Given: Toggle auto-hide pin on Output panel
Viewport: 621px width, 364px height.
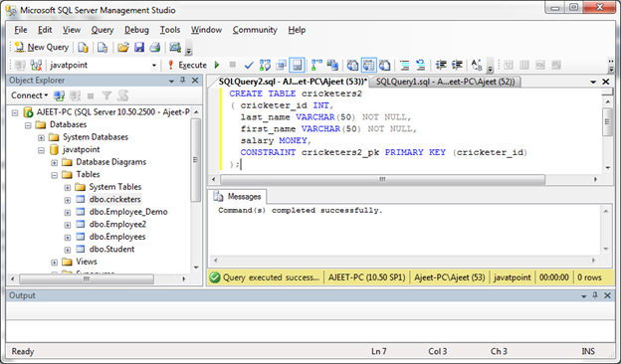Looking at the screenshot, I should [595, 295].
